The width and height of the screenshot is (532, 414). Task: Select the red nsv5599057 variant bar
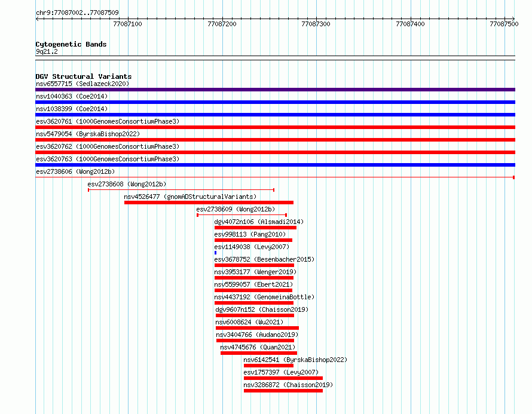point(253,290)
